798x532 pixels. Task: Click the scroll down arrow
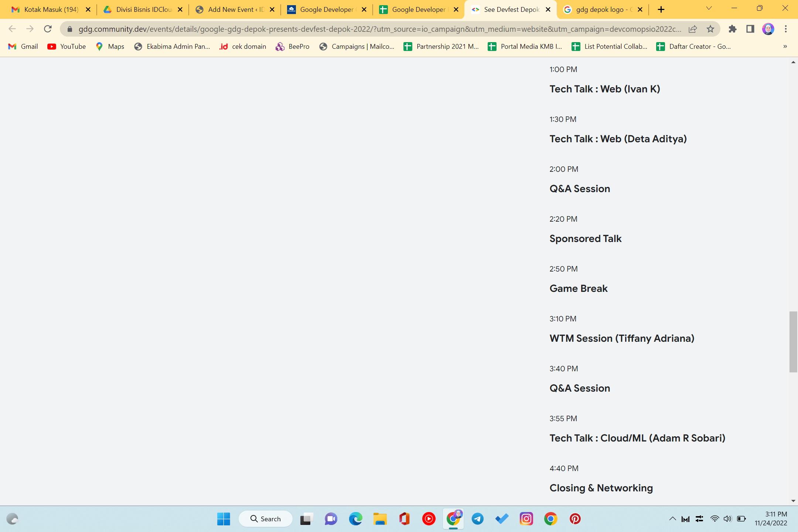coord(793,501)
